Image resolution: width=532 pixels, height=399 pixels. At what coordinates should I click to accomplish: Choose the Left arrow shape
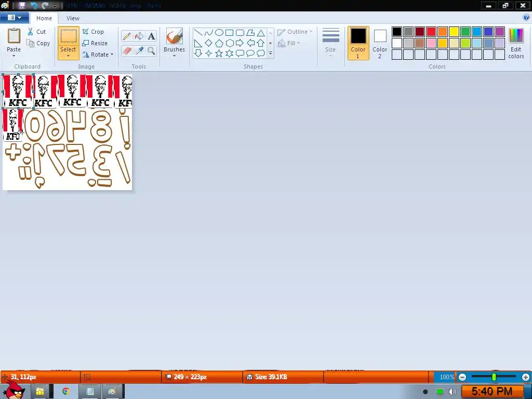point(250,43)
